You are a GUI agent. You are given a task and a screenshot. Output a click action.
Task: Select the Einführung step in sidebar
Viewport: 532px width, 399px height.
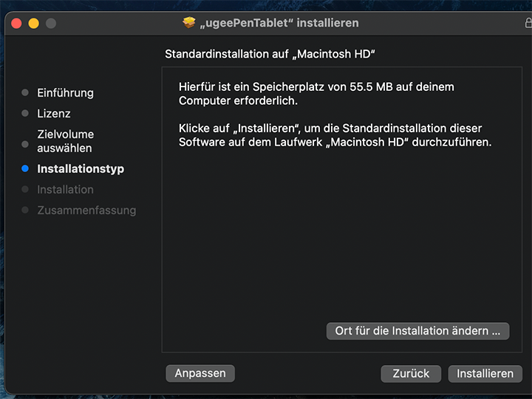[65, 92]
